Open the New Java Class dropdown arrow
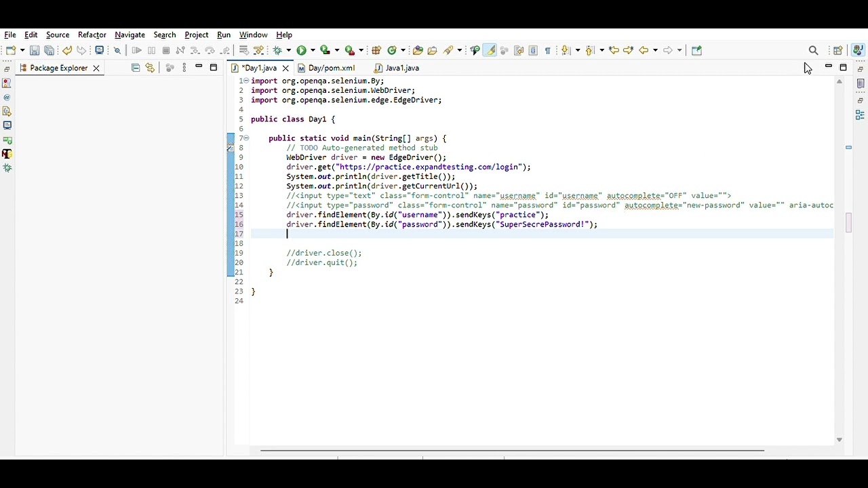The height and width of the screenshot is (488, 868). point(403,50)
